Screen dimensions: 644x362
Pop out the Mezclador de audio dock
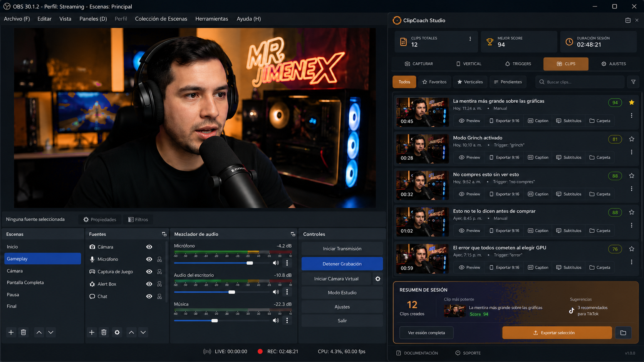(293, 234)
